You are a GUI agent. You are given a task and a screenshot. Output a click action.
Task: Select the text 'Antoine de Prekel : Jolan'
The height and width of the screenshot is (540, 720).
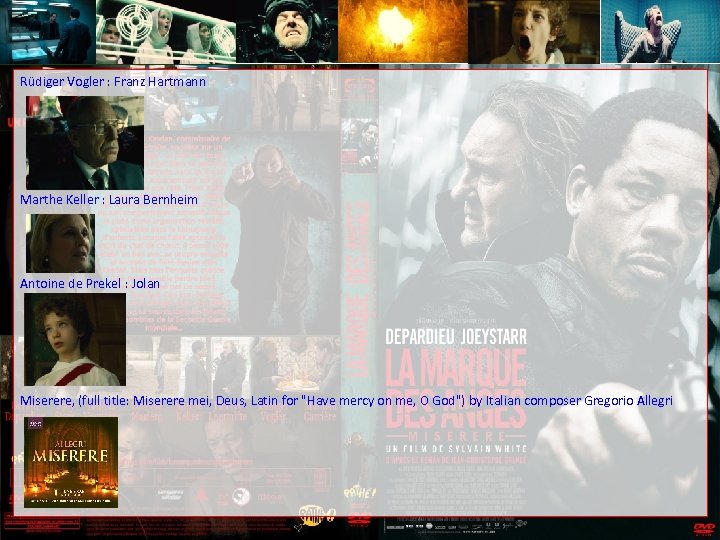click(90, 284)
